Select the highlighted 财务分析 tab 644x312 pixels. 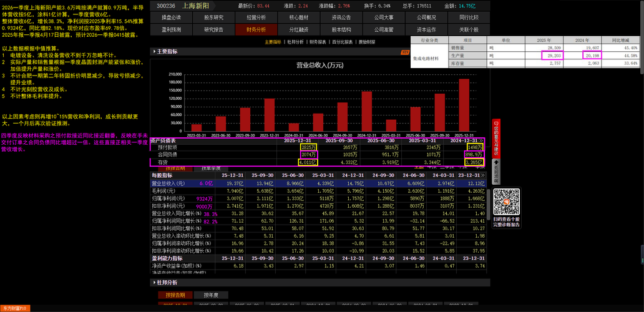(256, 29)
